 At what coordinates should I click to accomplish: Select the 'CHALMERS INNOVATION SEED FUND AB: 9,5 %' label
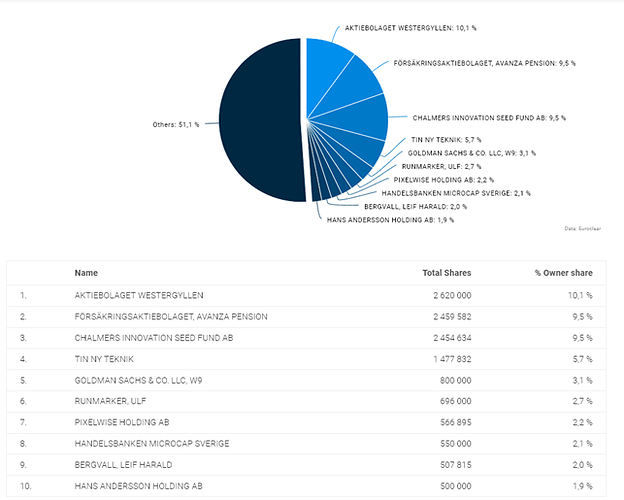489,118
